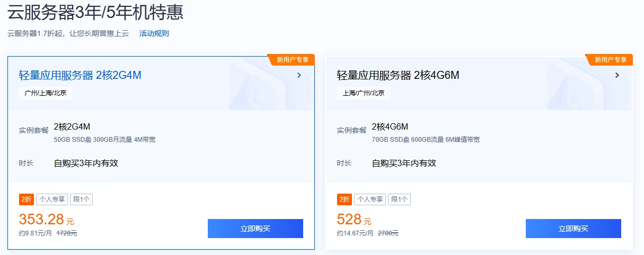
Task: Click 限1个 tag on the 528元 card
Action: (400, 199)
